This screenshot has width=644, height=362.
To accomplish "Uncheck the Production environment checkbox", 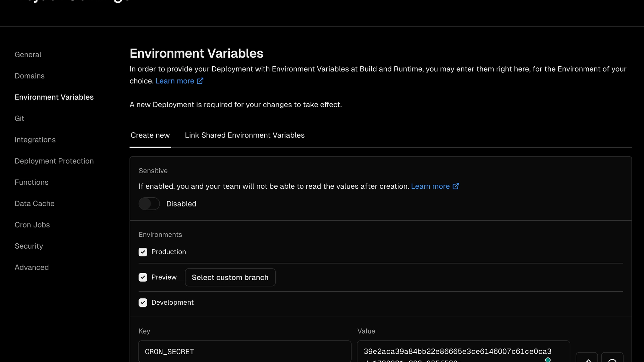I will click(x=143, y=252).
